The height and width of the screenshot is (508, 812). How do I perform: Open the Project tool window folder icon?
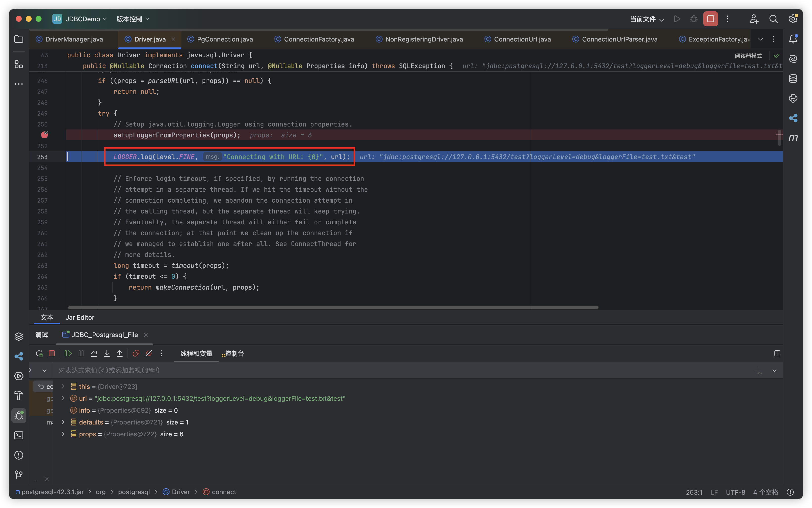point(19,39)
